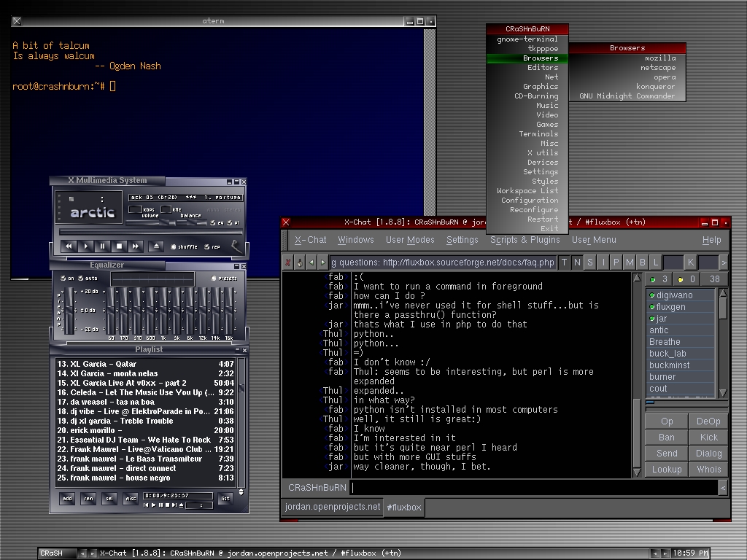Open the User Modes menu in X-Chat
This screenshot has height=560, width=747.
point(410,240)
